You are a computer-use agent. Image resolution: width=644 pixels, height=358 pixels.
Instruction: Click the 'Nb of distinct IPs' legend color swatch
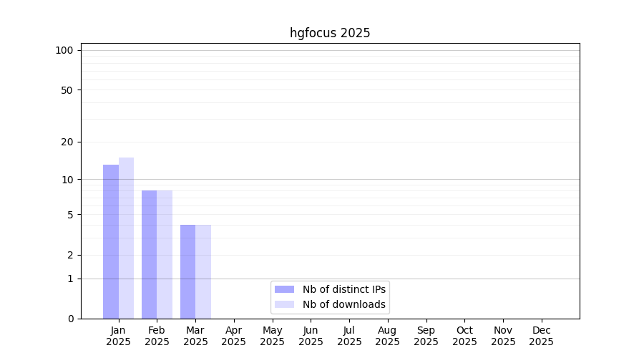(x=284, y=289)
